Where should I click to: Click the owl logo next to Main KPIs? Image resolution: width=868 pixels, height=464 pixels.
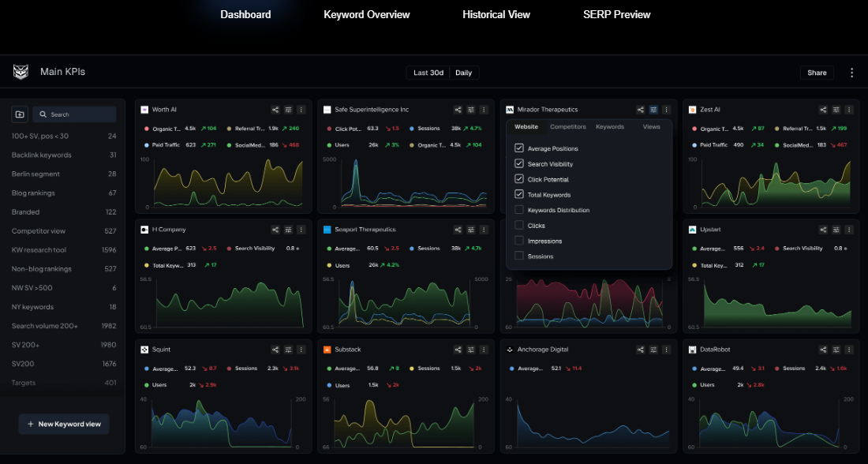pos(21,72)
